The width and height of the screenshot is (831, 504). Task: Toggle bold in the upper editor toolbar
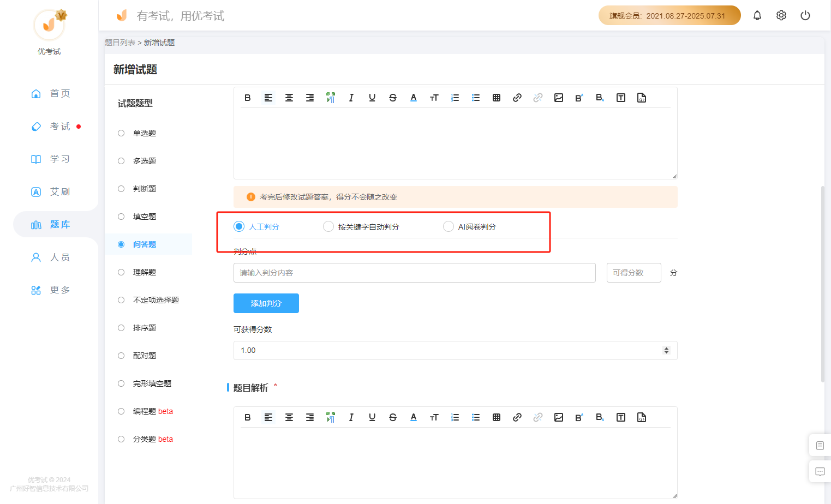(248, 98)
